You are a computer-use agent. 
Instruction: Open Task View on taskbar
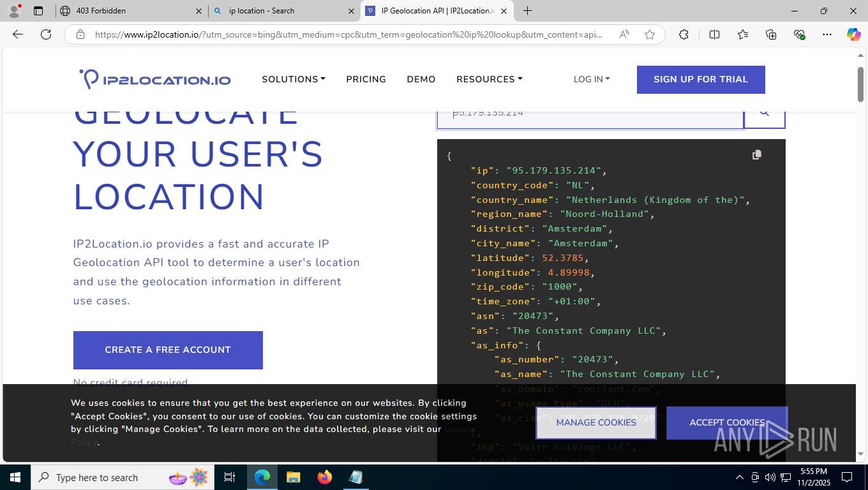(x=230, y=477)
